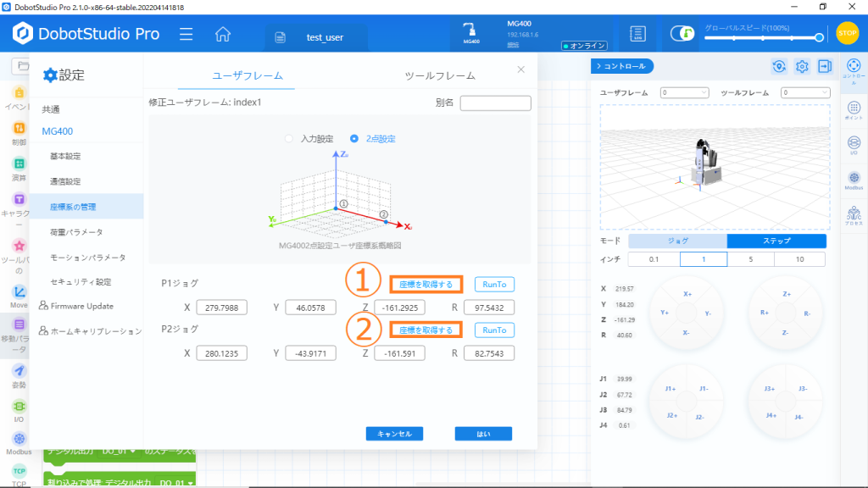Hit the orange STOP emergency button

click(847, 33)
